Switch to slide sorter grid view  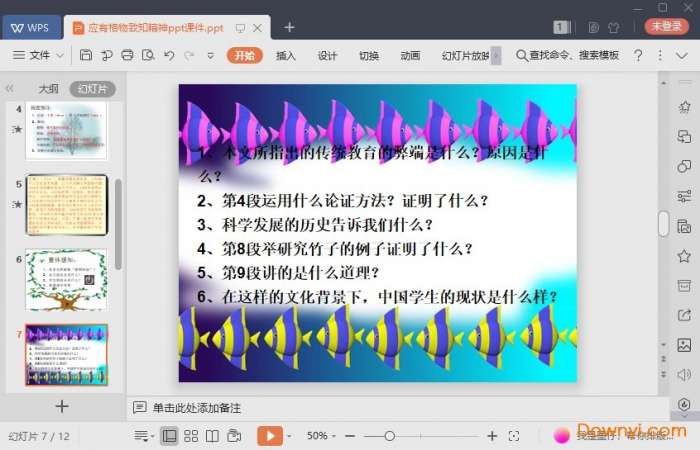[191, 436]
